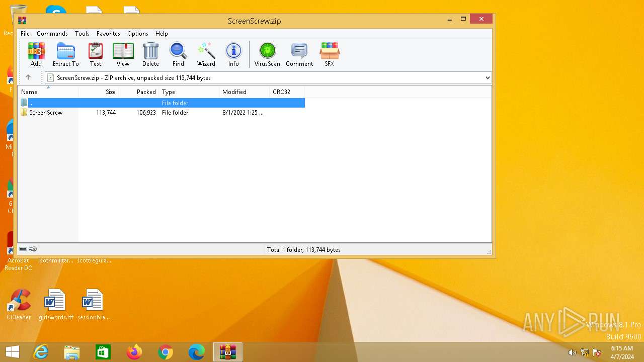
Task: Close the ScreenScrew.zip window
Action: pyautogui.click(x=481, y=19)
